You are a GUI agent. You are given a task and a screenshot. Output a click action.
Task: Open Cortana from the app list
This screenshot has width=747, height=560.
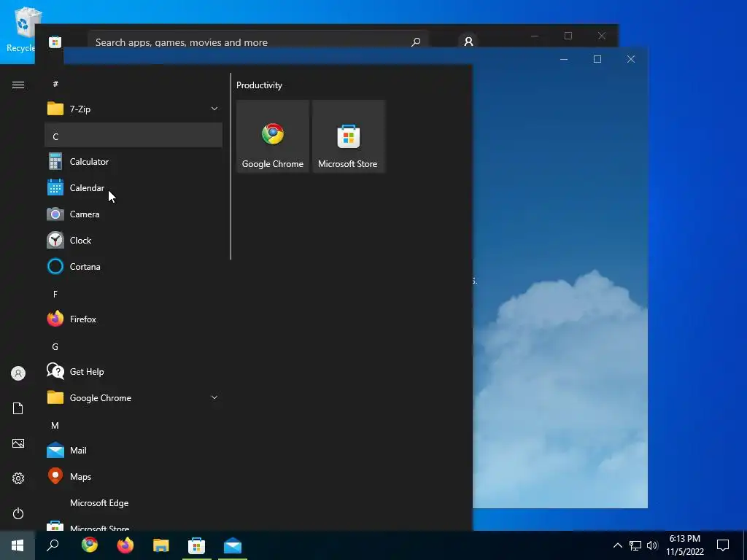click(x=133, y=267)
